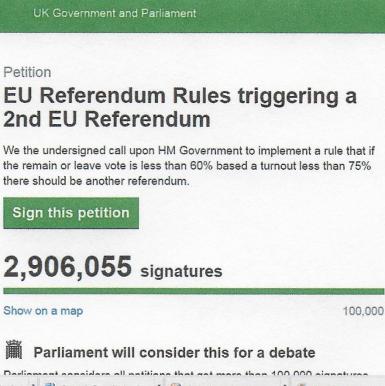385x386 pixels.
Task: Click the 100,000 signature threshold label
Action: tap(363, 311)
